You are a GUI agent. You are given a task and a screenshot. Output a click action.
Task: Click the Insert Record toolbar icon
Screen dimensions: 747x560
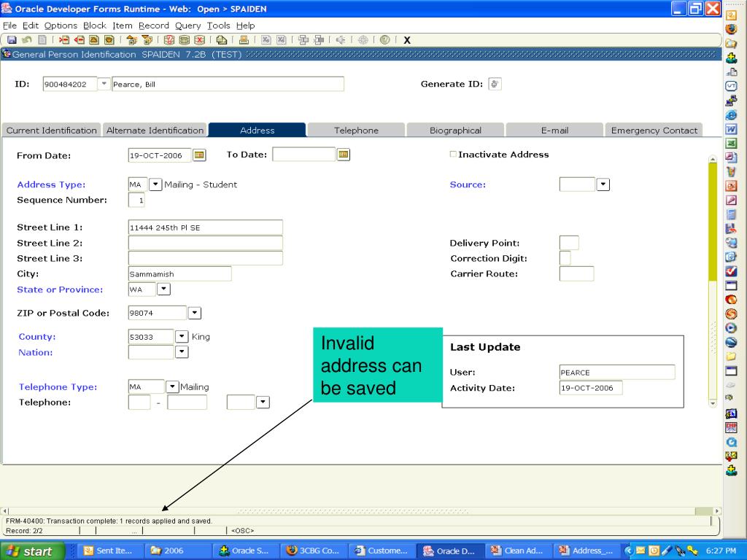tap(64, 40)
